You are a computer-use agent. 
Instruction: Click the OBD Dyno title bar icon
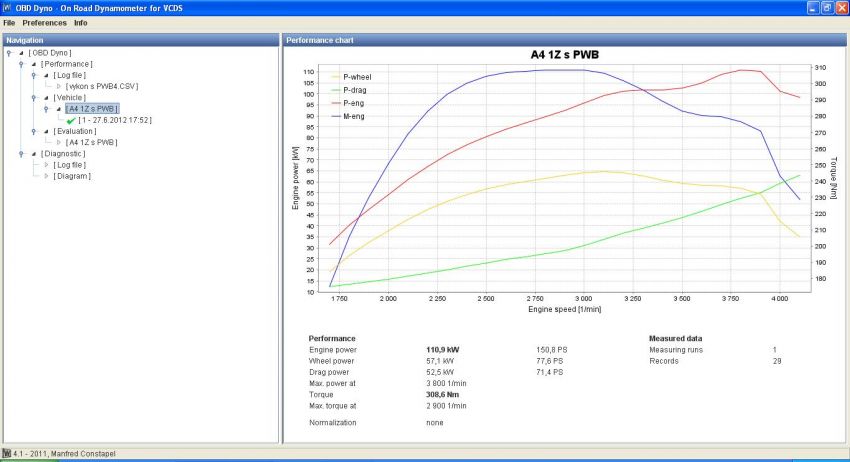[x=7, y=8]
